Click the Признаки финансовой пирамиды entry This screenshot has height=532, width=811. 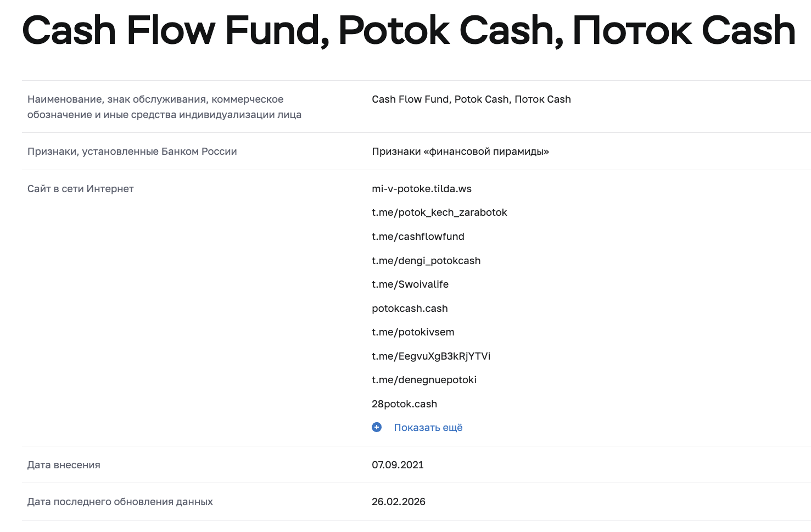click(x=460, y=151)
